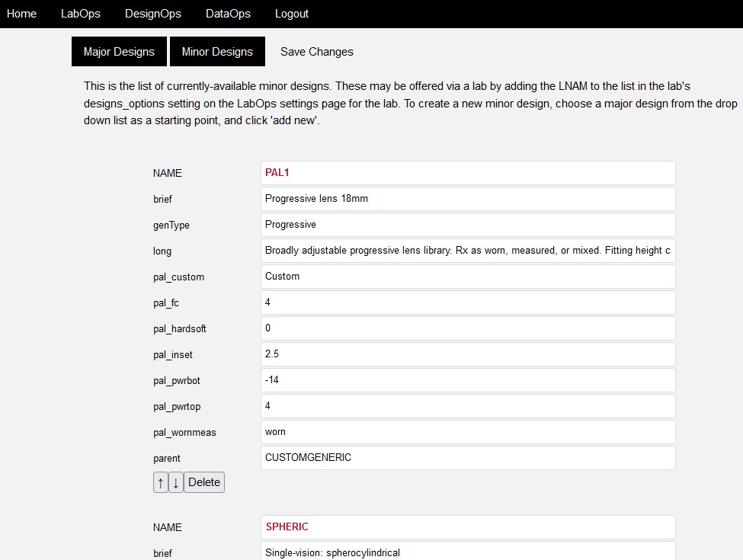The image size is (743, 560).
Task: Open the LabOps menu
Action: (81, 14)
